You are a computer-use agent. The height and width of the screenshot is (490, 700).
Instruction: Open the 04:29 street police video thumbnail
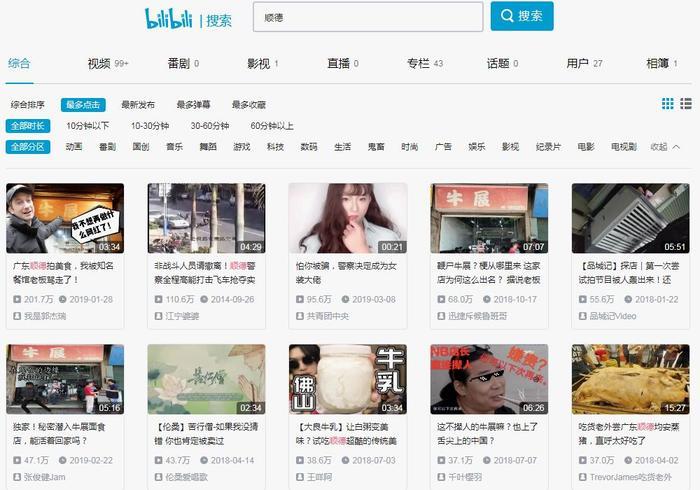pos(207,218)
